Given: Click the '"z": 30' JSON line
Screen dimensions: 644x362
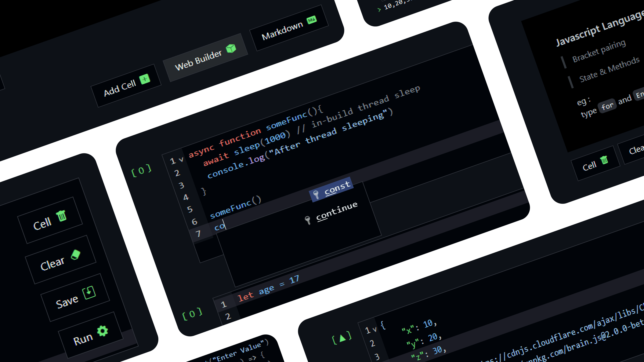Looking at the screenshot, I should [429, 354].
